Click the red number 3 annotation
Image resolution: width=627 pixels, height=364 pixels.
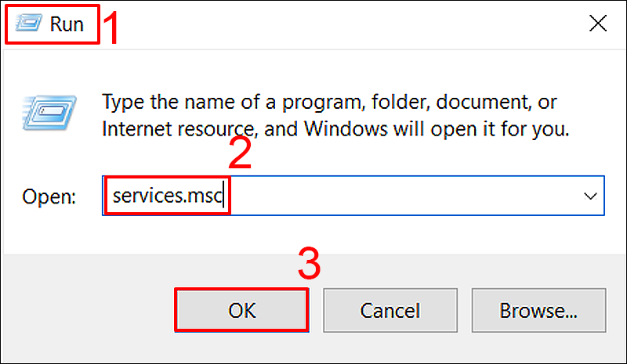[x=310, y=265]
